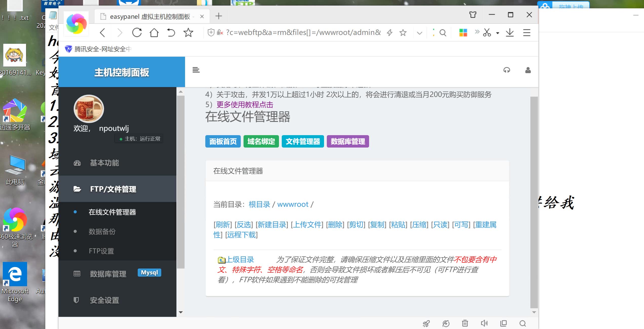Viewport: 644px width, 329px height.
Task: Click the trash icon in status bar
Action: coord(465,323)
